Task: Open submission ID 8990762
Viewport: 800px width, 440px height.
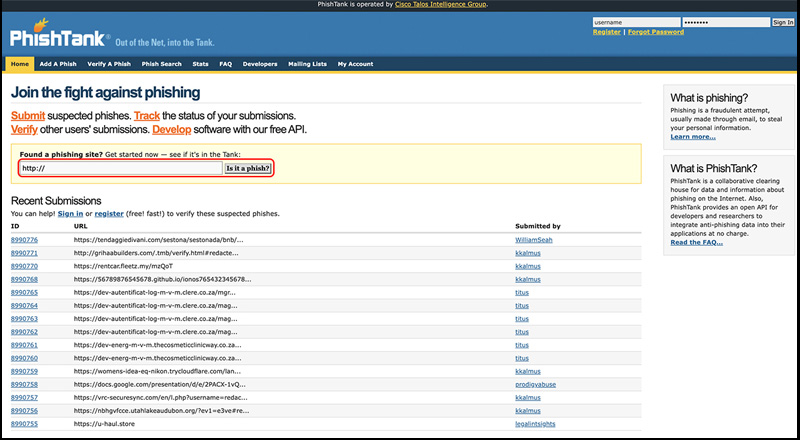Action: [x=24, y=332]
